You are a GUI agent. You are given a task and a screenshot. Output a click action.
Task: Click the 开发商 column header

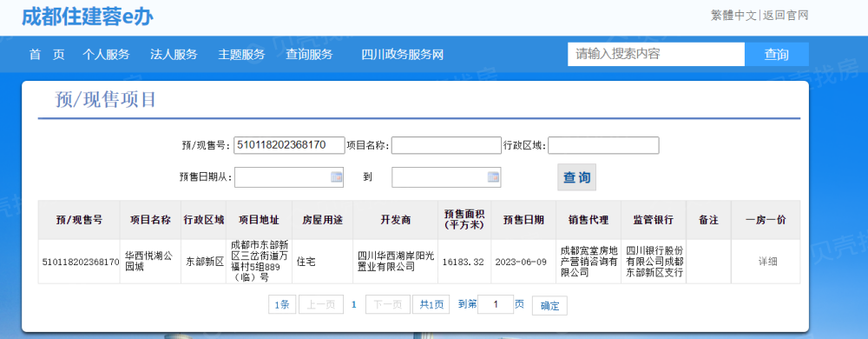click(395, 220)
